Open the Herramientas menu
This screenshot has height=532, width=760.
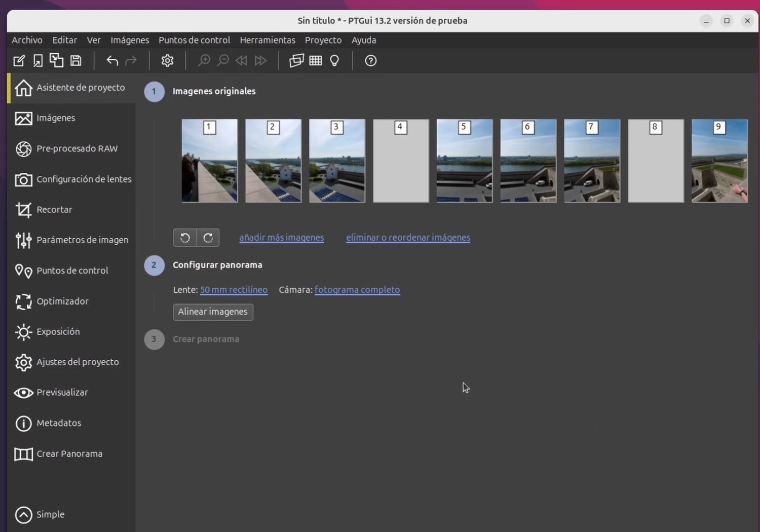(x=268, y=40)
